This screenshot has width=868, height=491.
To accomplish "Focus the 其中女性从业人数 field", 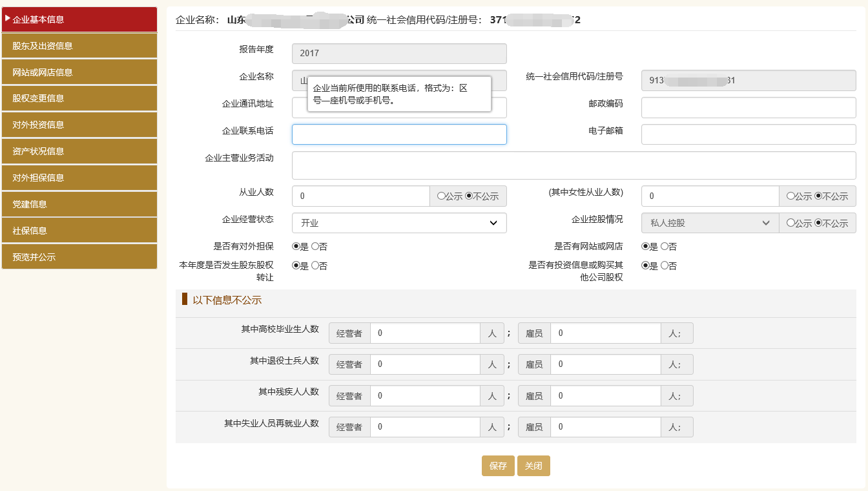I will click(x=710, y=196).
